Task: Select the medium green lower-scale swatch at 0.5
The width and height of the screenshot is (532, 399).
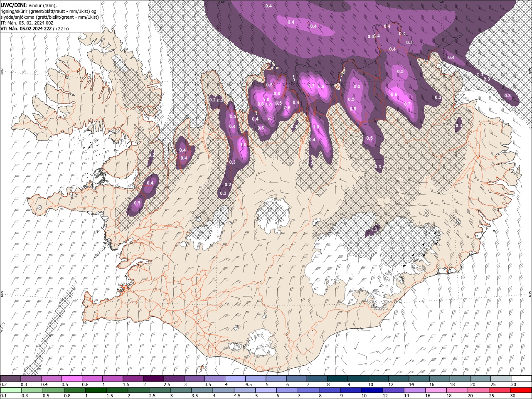Action: (53, 390)
